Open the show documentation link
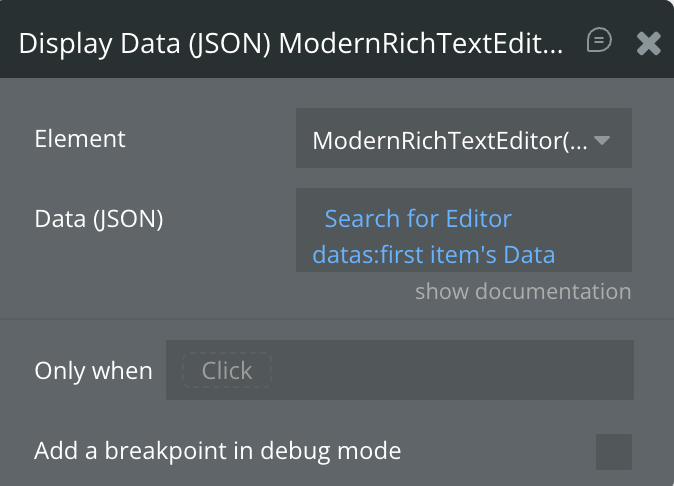The width and height of the screenshot is (674, 486). [523, 291]
